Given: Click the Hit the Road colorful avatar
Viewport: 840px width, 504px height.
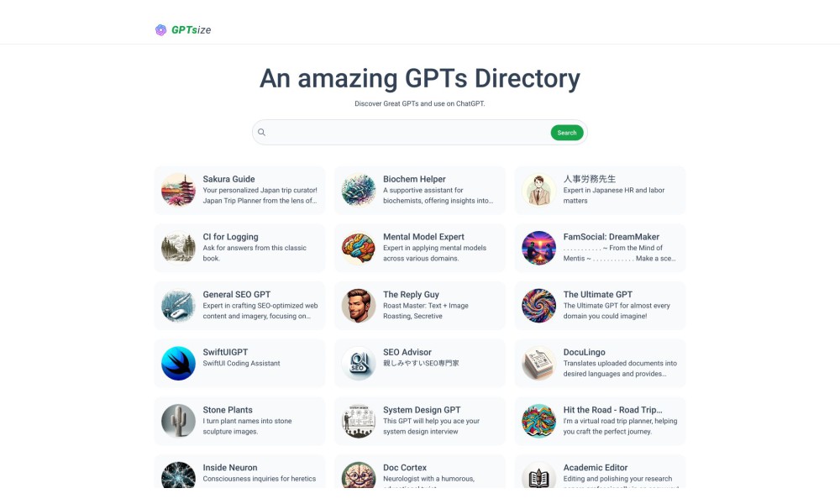Looking at the screenshot, I should (539, 421).
